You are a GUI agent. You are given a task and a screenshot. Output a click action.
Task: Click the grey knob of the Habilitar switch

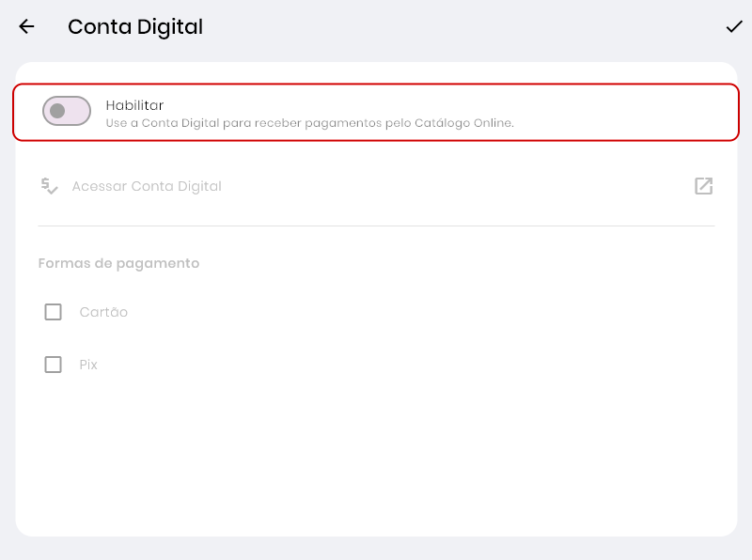(x=57, y=111)
